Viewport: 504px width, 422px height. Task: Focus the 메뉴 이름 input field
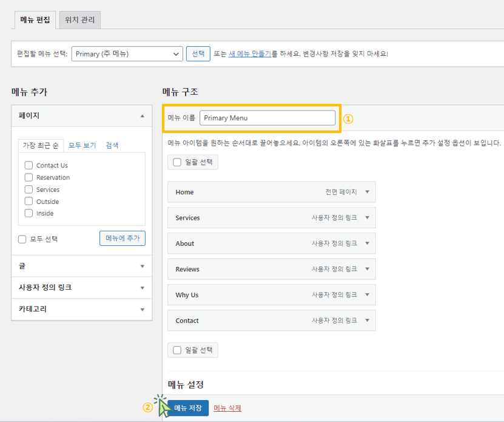pyautogui.click(x=267, y=118)
